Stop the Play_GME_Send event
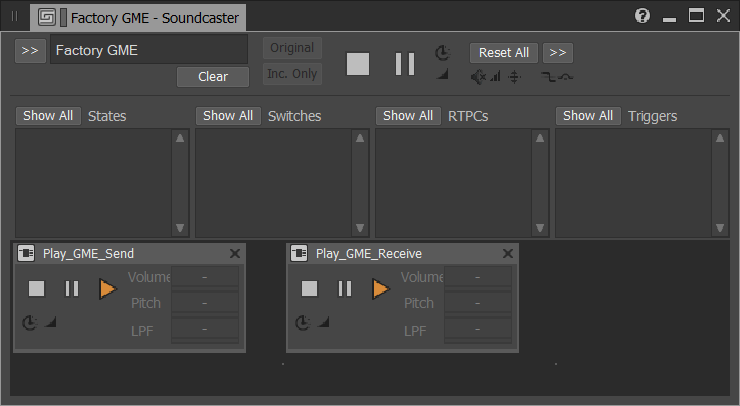 pos(36,288)
